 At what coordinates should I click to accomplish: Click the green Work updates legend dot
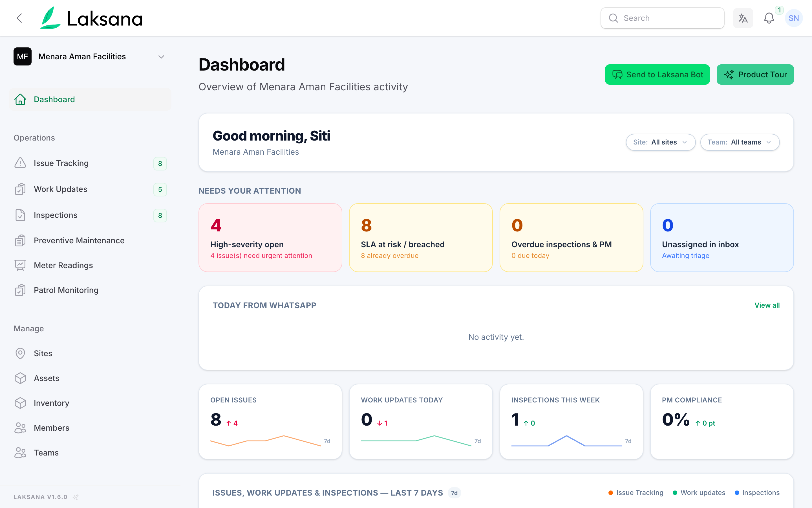coord(675,493)
